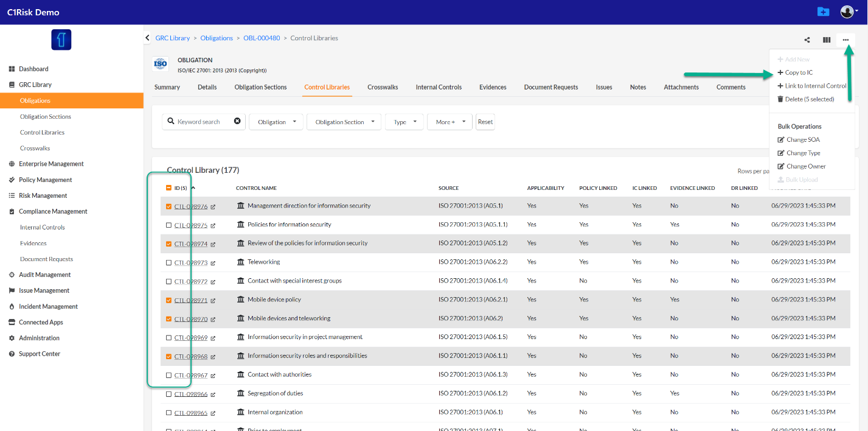Click the institution icon beside Segregation of duties

pyautogui.click(x=241, y=393)
